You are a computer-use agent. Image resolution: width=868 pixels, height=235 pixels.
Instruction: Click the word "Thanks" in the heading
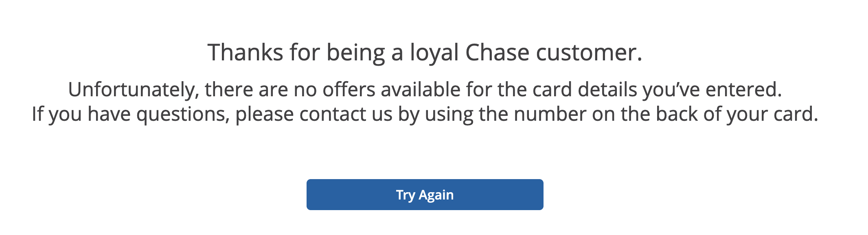(x=245, y=53)
